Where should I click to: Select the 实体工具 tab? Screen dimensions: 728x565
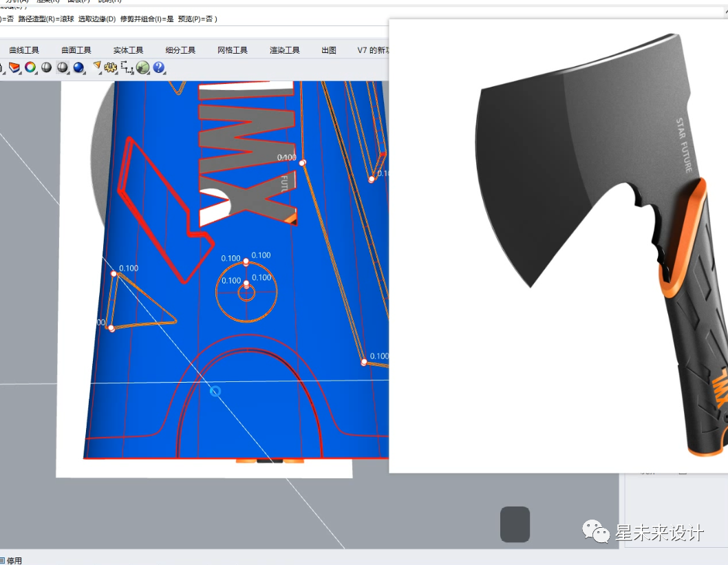pyautogui.click(x=128, y=50)
